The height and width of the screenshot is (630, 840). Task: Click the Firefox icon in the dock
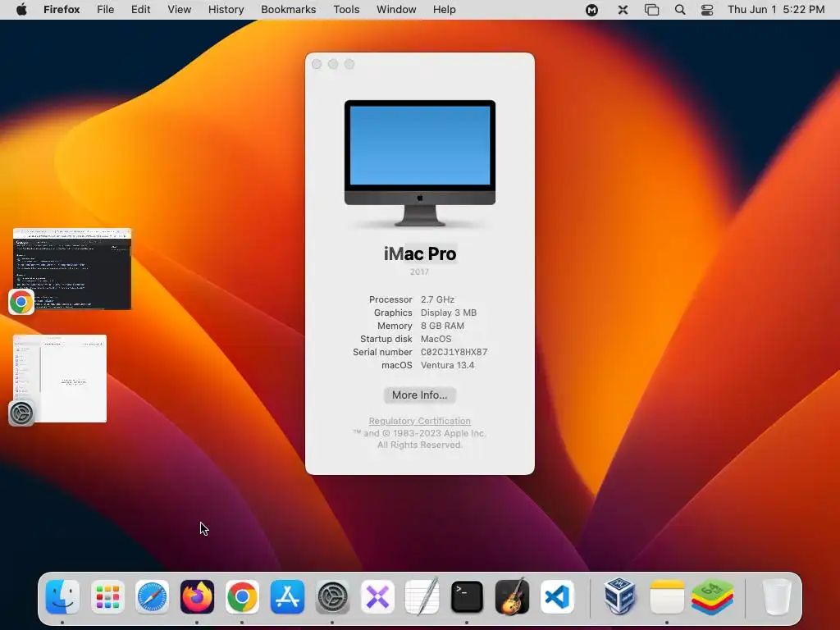197,596
